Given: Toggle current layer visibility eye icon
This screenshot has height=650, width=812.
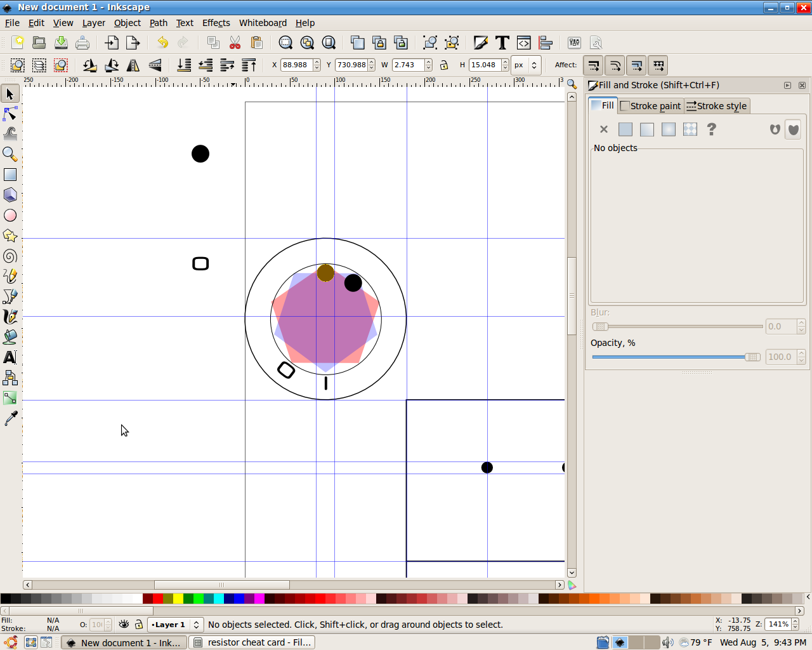Looking at the screenshot, I should click(124, 625).
